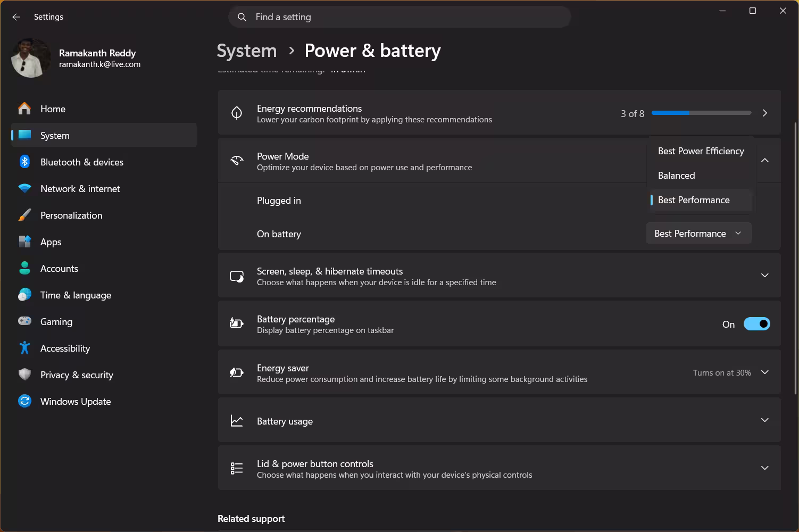
Task: Click the Windows Update sync icon
Action: 24,401
